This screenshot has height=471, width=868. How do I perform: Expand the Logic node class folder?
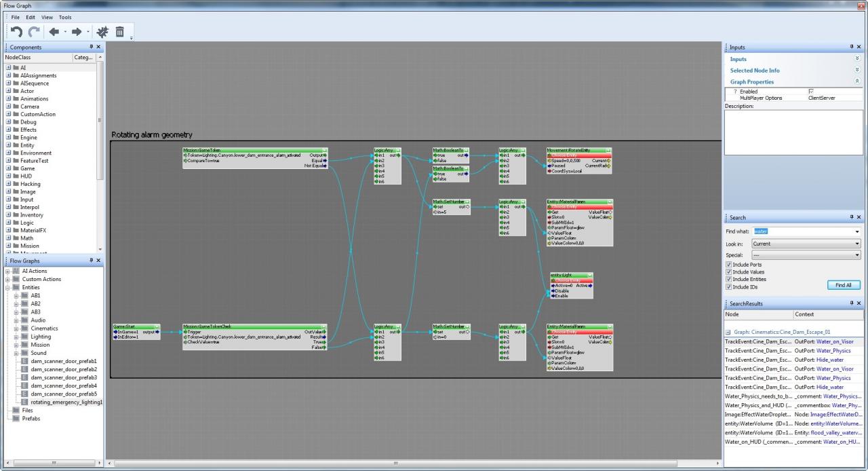8,223
